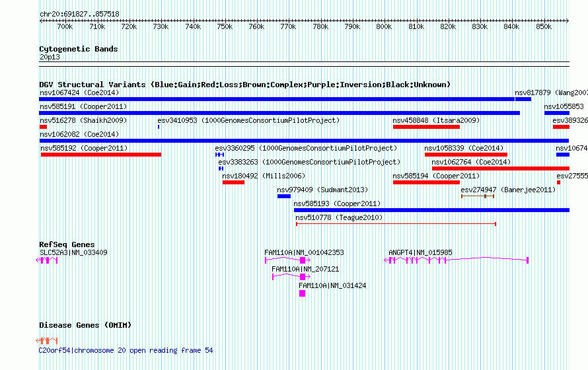Click the FAM110A|NM_207121 gene label
Image resolution: width=588 pixels, height=370 pixels.
pyautogui.click(x=305, y=269)
